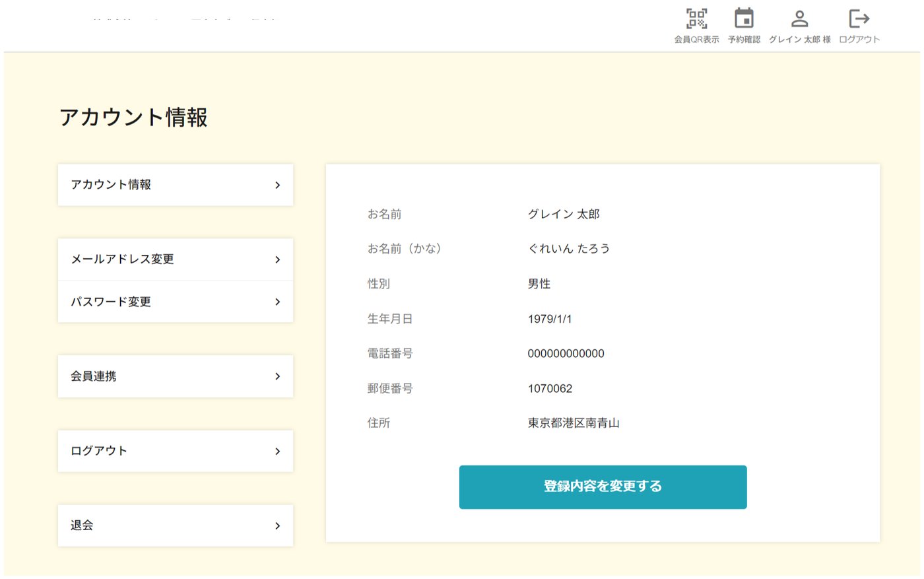Viewport: 924px width, 579px height.
Task: Click the 住所 field label
Action: [x=379, y=423]
